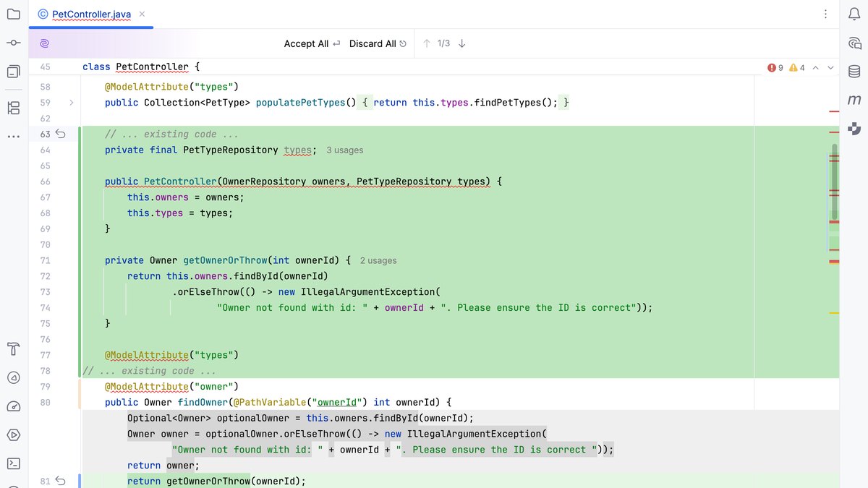This screenshot has width=868, height=488.
Task: Click the '1/3' change counter
Action: pos(444,43)
